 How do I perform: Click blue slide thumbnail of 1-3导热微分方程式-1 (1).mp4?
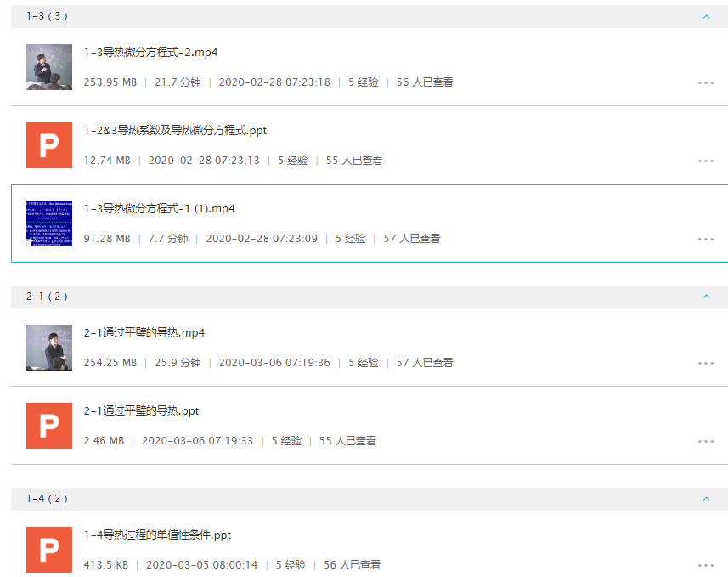point(49,223)
